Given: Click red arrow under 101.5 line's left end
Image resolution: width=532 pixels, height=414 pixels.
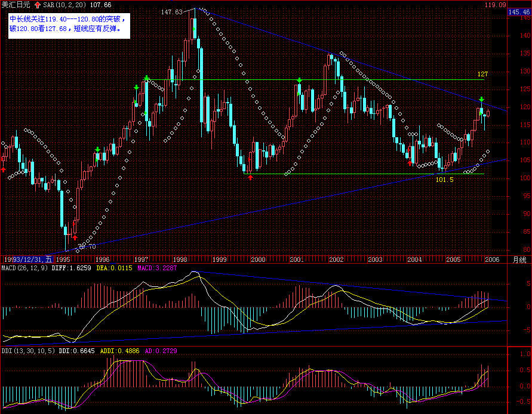Looking at the screenshot, I should click(x=250, y=177).
